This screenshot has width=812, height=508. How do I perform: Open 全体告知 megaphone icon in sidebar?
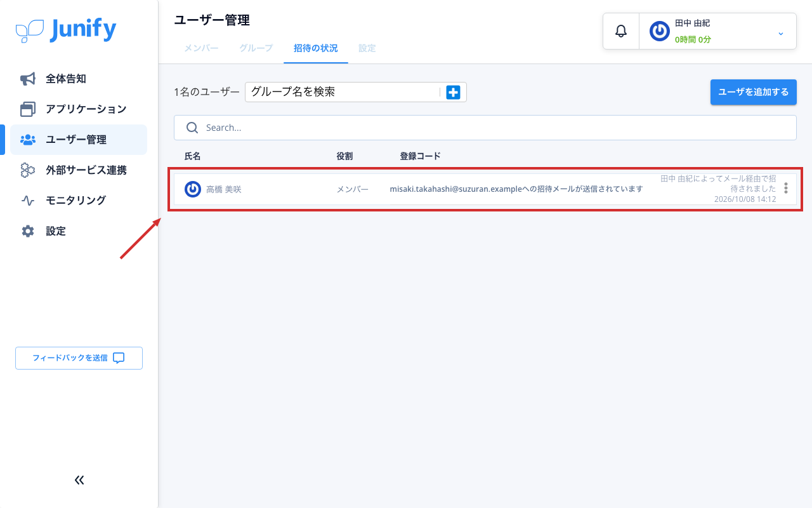(x=28, y=79)
